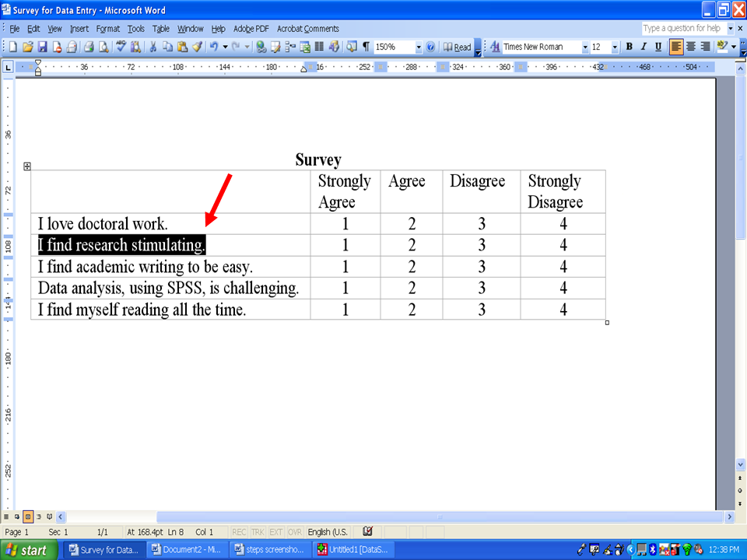Toggle Show/Hide paragraph marks
This screenshot has width=747, height=560.
[x=366, y=47]
